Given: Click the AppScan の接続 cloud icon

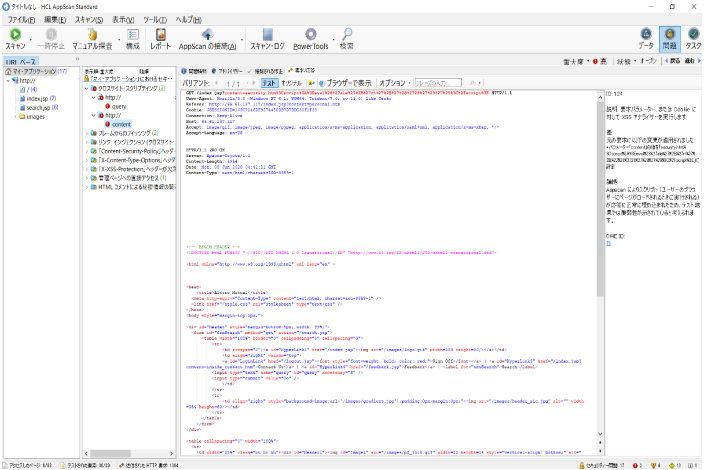Looking at the screenshot, I should (x=207, y=35).
